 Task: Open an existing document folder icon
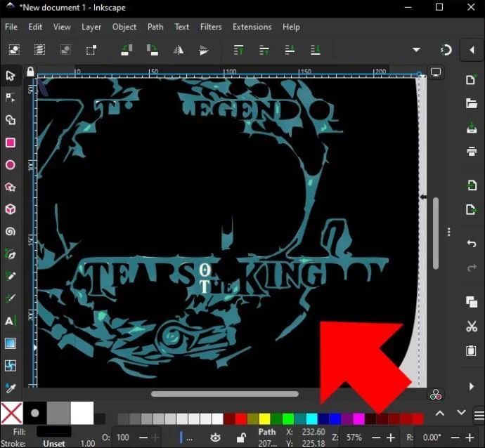pyautogui.click(x=472, y=103)
